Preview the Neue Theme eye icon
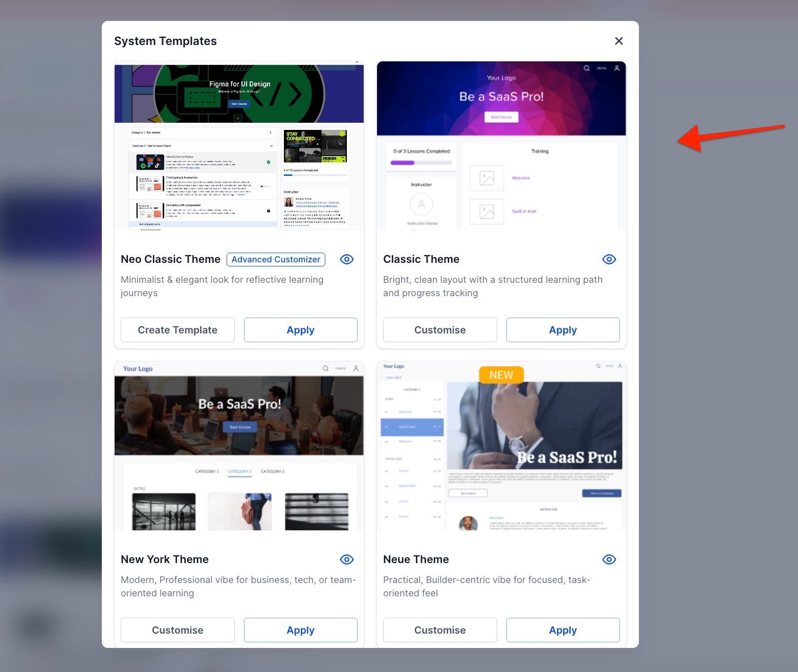The height and width of the screenshot is (672, 798). [609, 559]
